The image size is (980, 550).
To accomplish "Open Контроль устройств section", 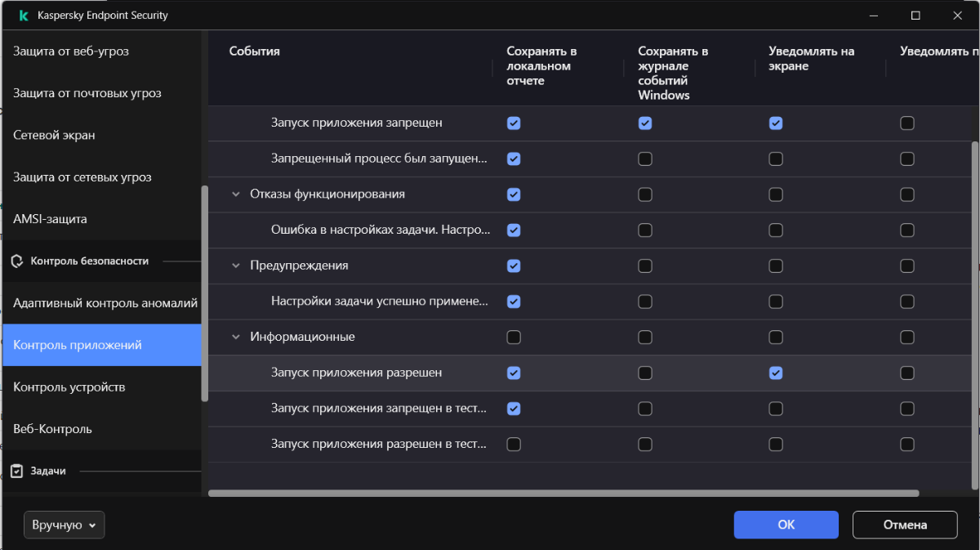I will (69, 387).
